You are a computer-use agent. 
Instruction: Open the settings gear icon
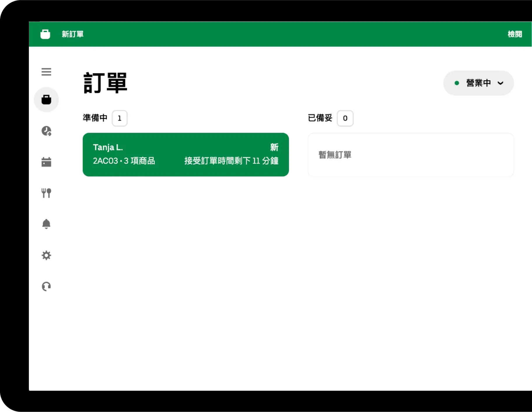click(46, 255)
